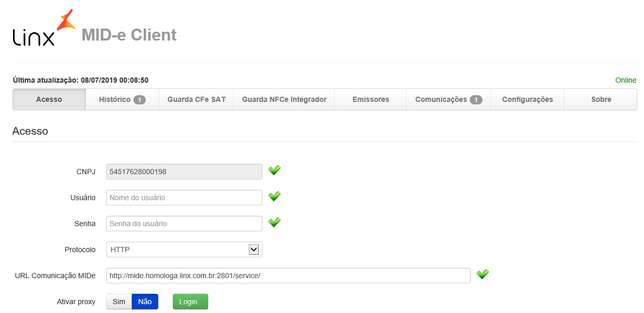The image size is (644, 313).
Task: Open the Sobre tab
Action: coord(601,99)
